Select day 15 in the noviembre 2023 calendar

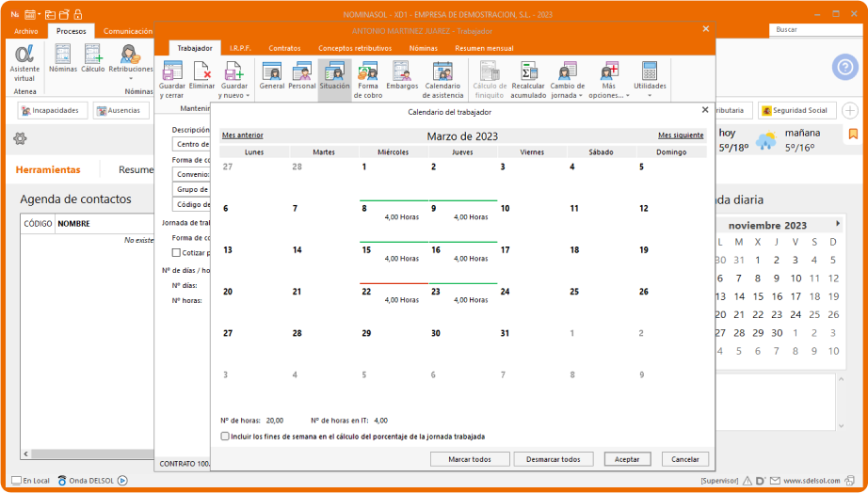pyautogui.click(x=758, y=296)
